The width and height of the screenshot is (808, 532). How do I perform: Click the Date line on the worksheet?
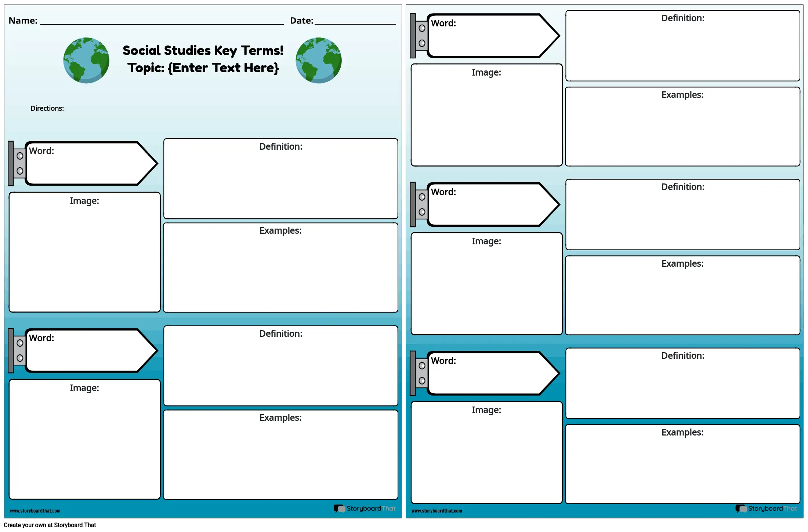(355, 24)
